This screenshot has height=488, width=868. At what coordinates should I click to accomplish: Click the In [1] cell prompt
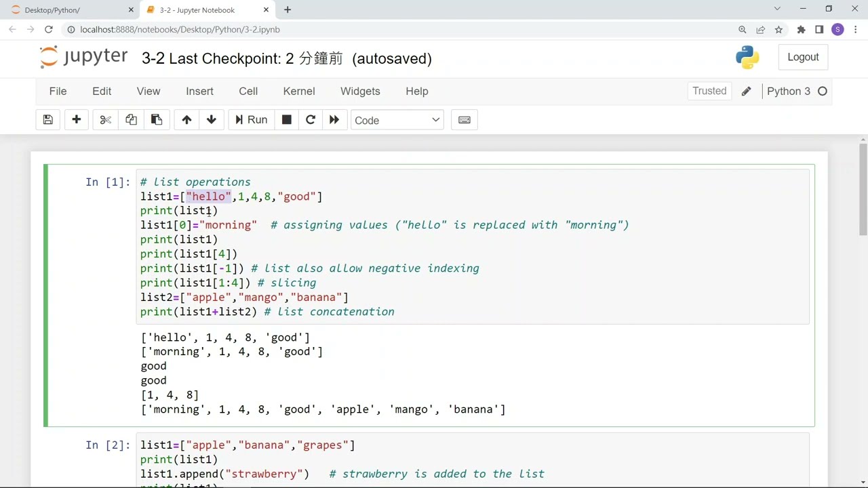(108, 182)
